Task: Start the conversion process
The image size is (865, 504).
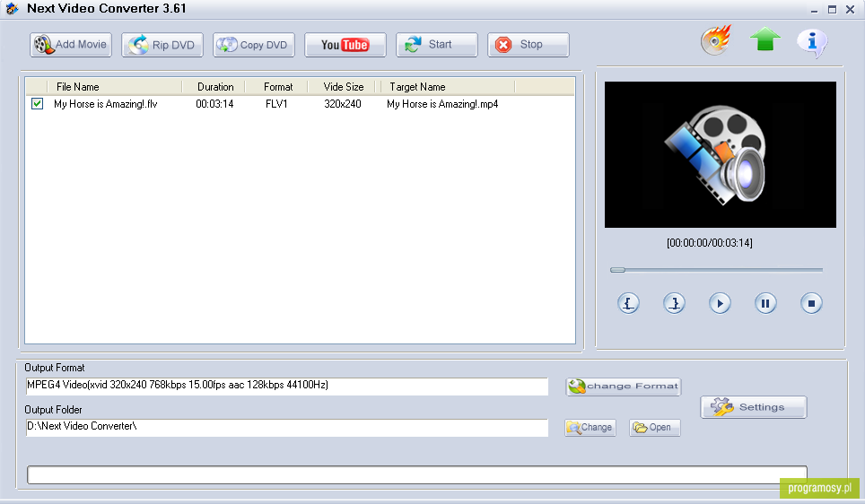Action: pos(437,45)
